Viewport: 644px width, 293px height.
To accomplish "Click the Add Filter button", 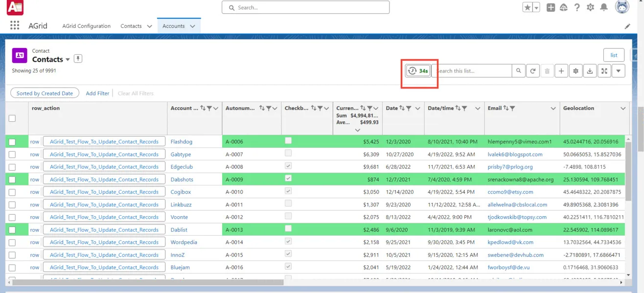I will 97,93.
